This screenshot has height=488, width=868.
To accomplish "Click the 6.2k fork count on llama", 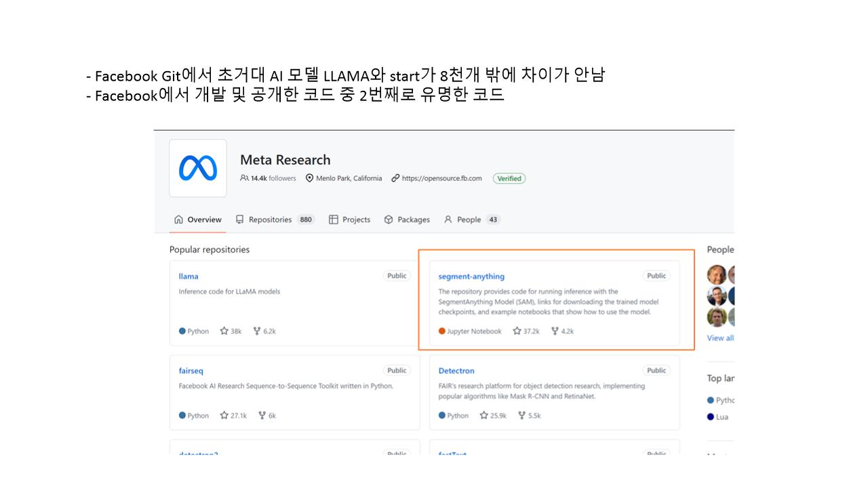I will (269, 331).
